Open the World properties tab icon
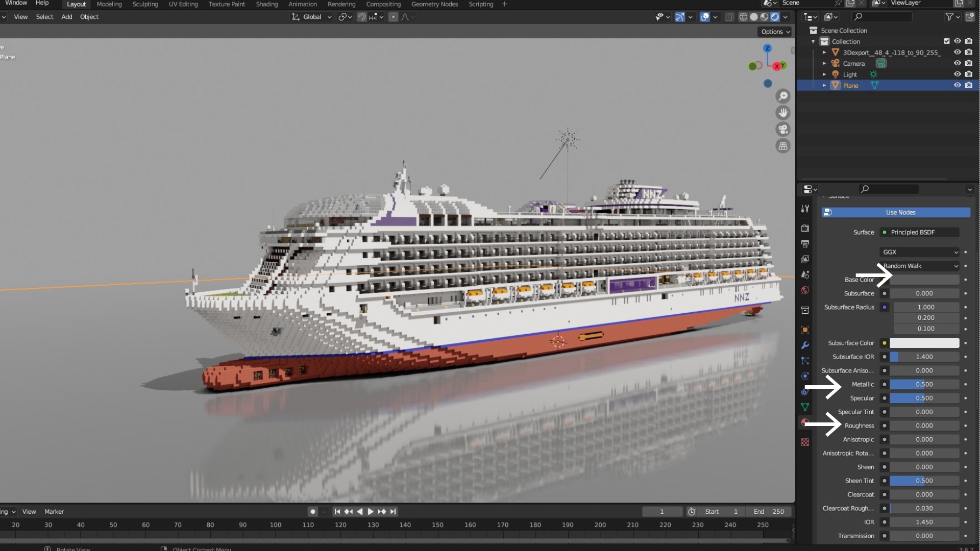 point(805,290)
